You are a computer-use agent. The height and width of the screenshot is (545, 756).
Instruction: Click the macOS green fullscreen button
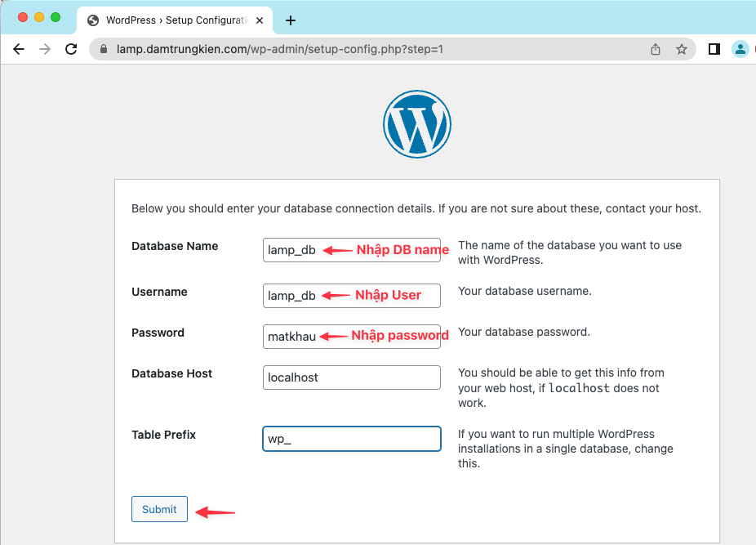pos(56,17)
